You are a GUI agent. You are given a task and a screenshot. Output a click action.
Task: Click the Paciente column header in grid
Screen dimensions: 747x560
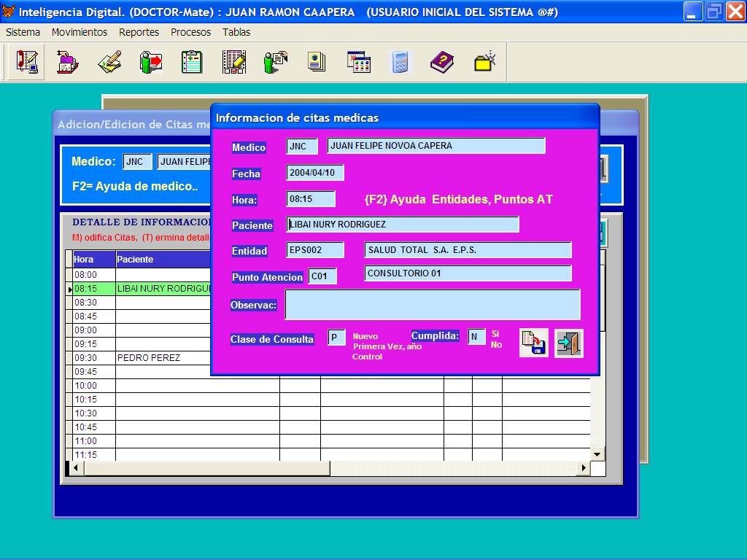(x=163, y=259)
